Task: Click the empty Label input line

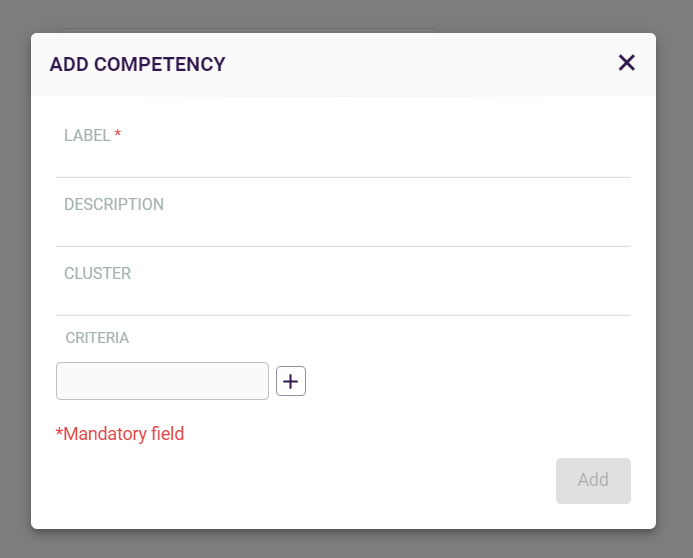Action: pyautogui.click(x=343, y=160)
